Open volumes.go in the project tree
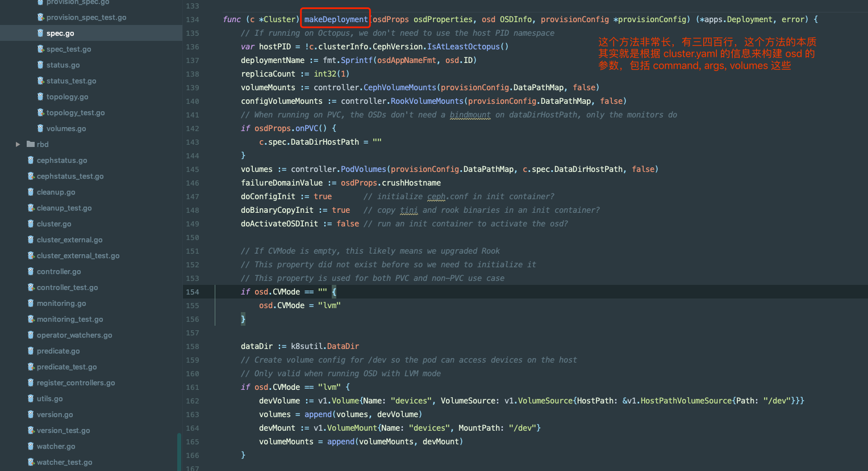868x471 pixels. pyautogui.click(x=66, y=129)
